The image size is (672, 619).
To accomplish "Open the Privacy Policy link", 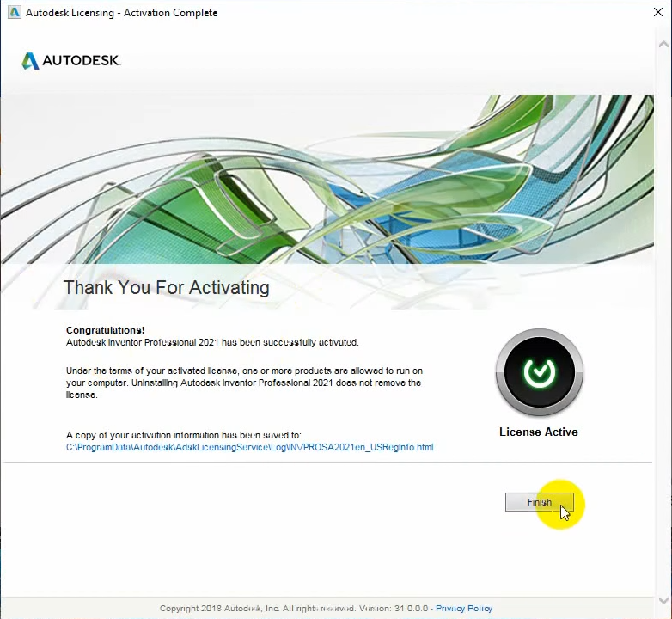I will pyautogui.click(x=464, y=609).
